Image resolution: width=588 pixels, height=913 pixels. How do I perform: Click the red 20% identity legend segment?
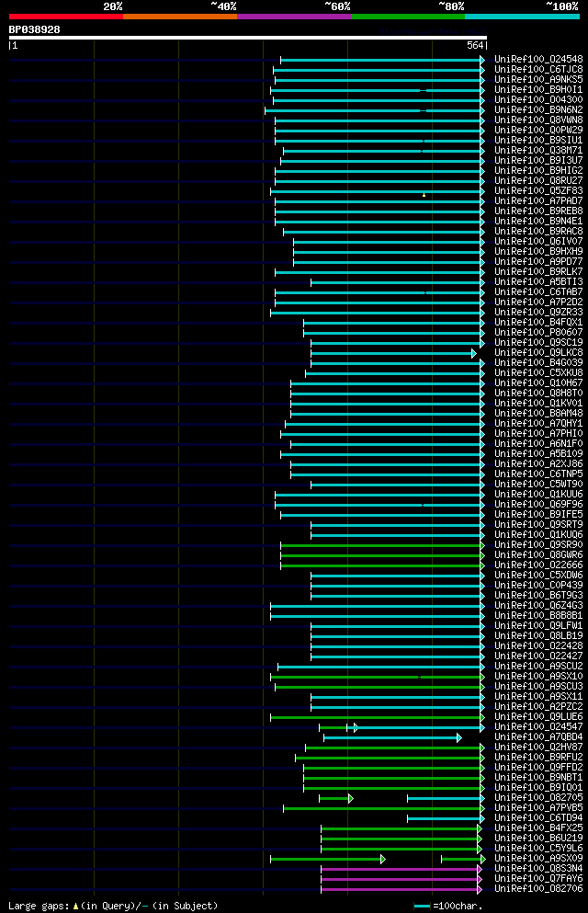(66, 17)
